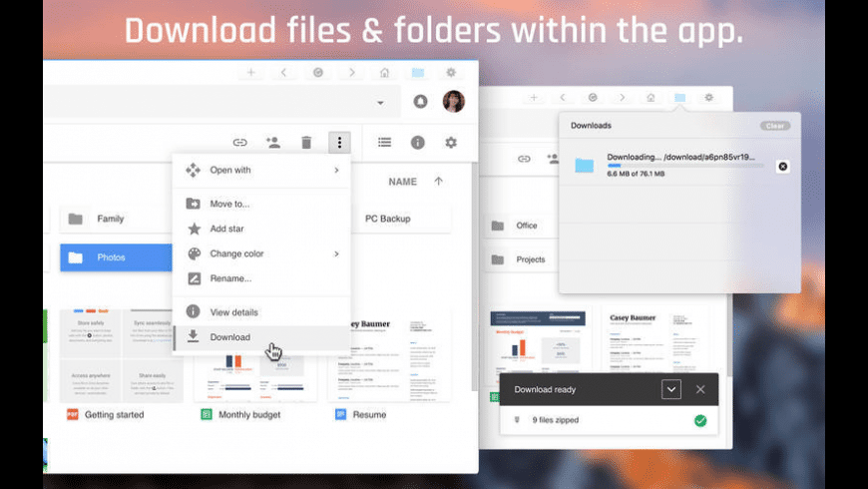Close the Download ready notification

(x=700, y=389)
